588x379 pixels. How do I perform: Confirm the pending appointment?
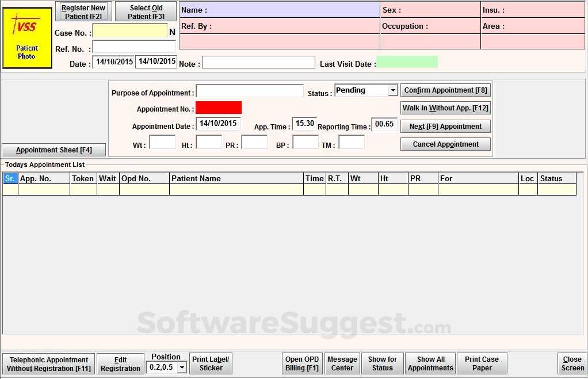445,90
